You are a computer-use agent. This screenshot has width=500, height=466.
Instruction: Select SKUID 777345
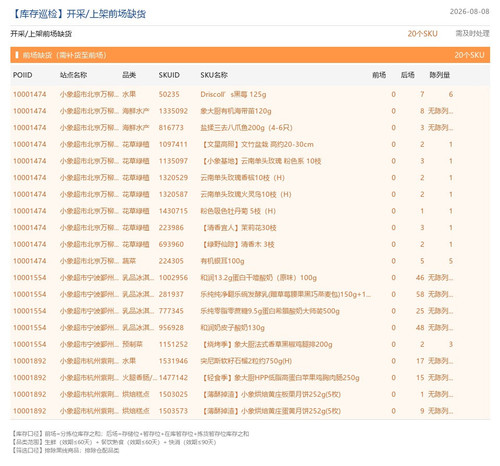pos(171,311)
